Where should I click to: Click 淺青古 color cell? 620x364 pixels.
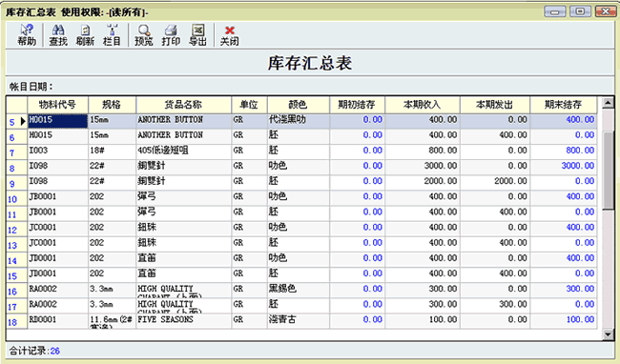tap(299, 321)
